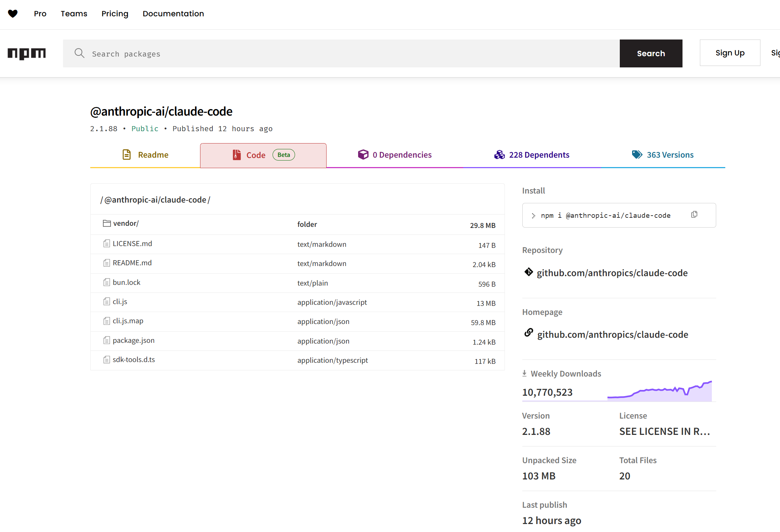Click the weekly downloads sparkline chart

[660, 391]
